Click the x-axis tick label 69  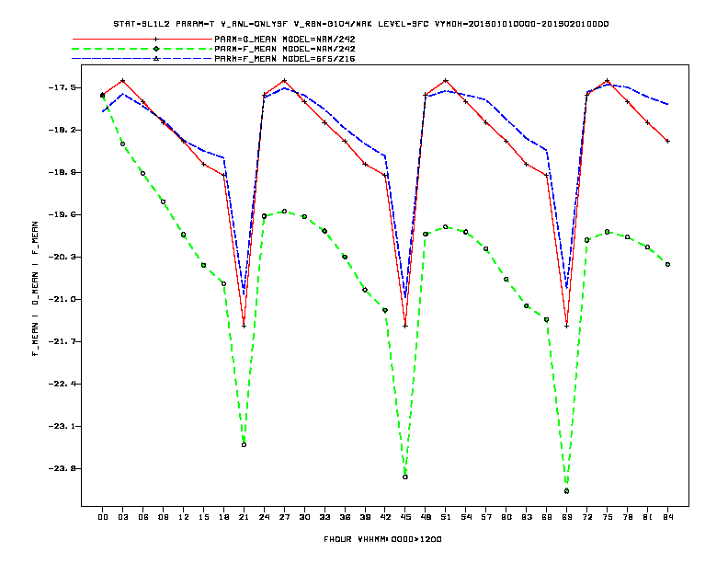pyautogui.click(x=567, y=517)
